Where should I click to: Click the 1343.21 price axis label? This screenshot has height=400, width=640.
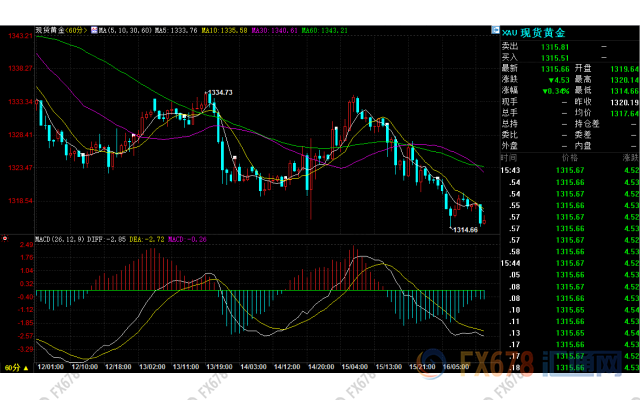(x=20, y=36)
